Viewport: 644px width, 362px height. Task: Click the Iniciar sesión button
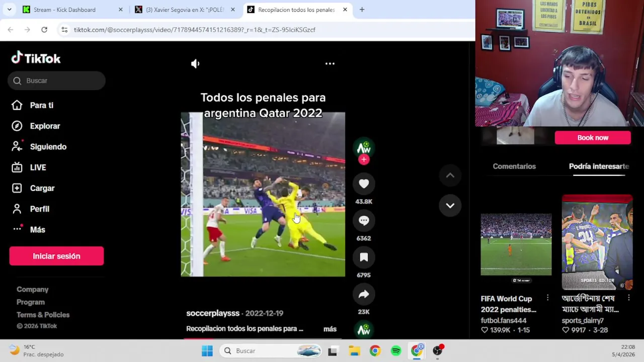click(56, 256)
